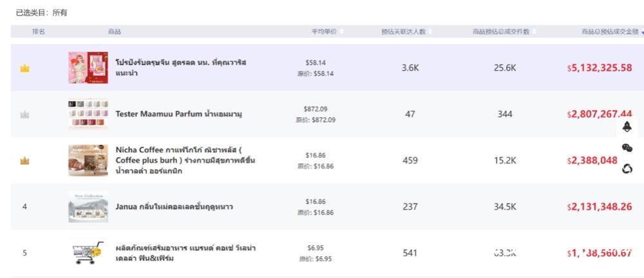Screen dimensions: 644x278
Task: Click the circular refresh icon in floating sidebar
Action: point(627,169)
